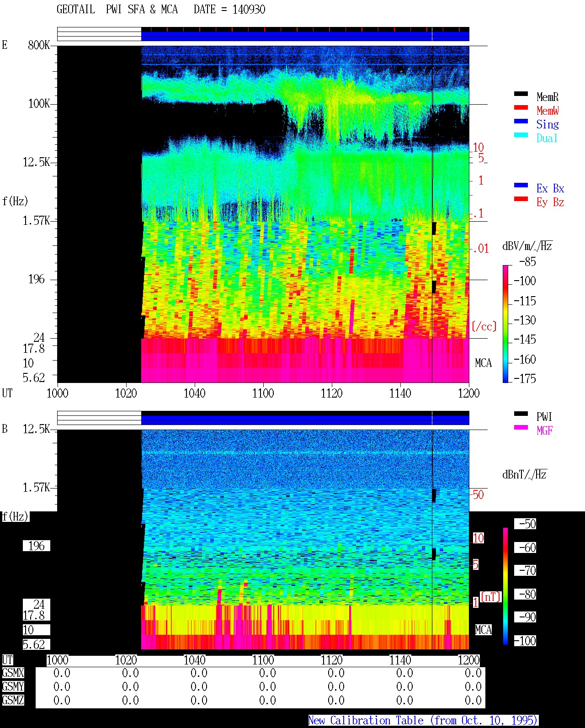The height and width of the screenshot is (728, 585).
Task: Click the dBV/m/√Hz unit label
Action: click(x=527, y=246)
